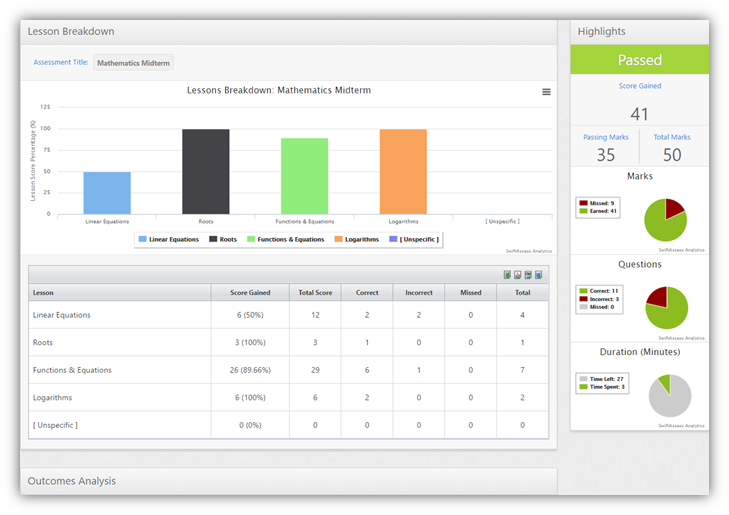729x515 pixels.
Task: Click the orange Logarithms bar in chart
Action: [x=403, y=171]
